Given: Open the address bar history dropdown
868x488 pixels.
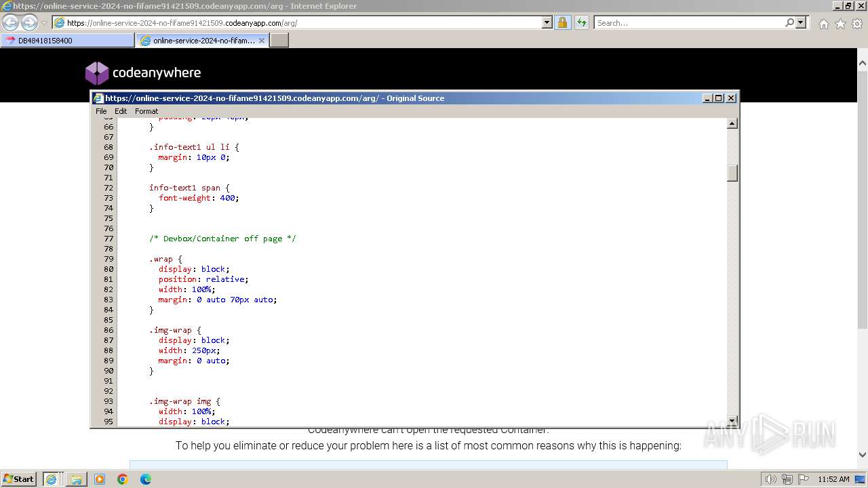Looking at the screenshot, I should click(547, 22).
